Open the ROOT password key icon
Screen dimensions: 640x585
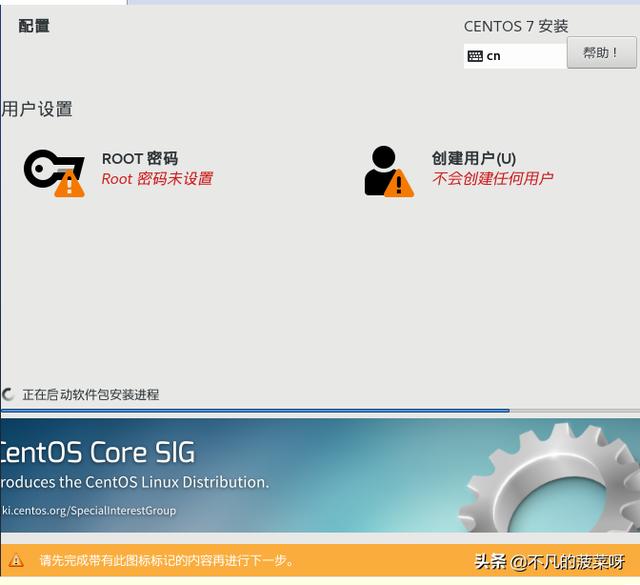tap(46, 168)
